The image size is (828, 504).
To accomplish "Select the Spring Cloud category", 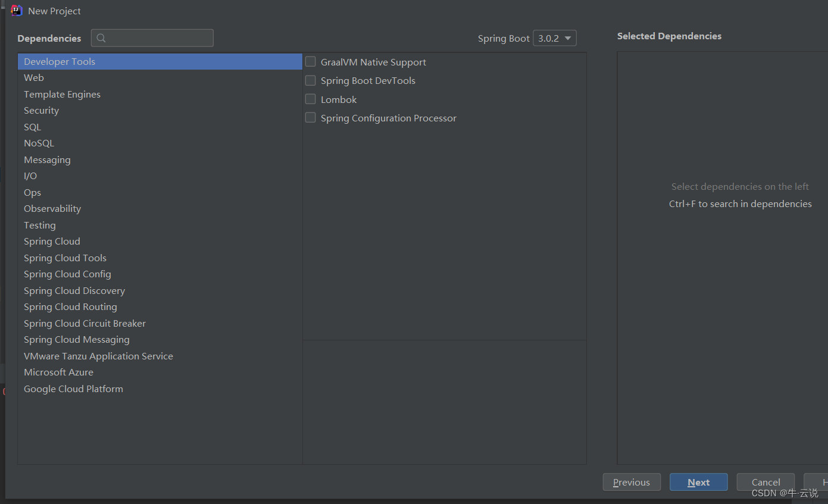I will point(160,242).
